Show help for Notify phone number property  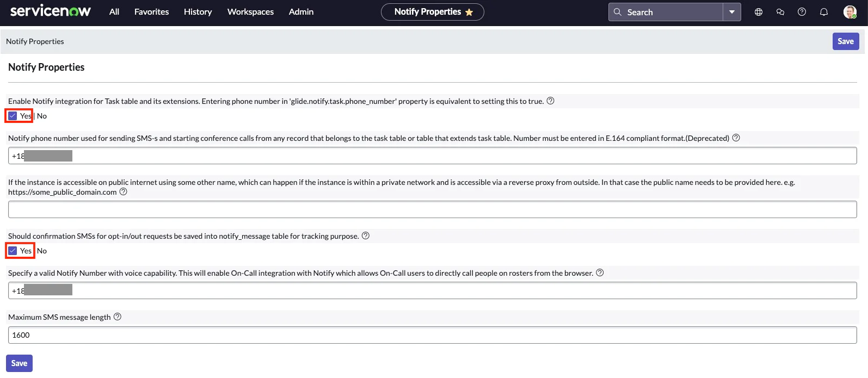736,138
